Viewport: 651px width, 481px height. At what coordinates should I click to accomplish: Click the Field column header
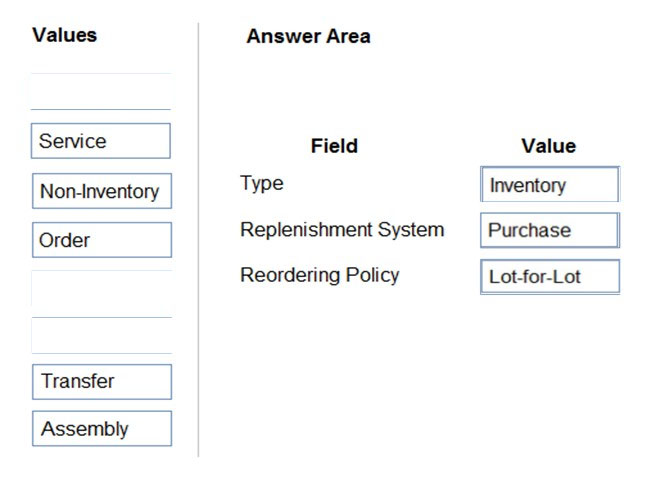click(x=334, y=146)
